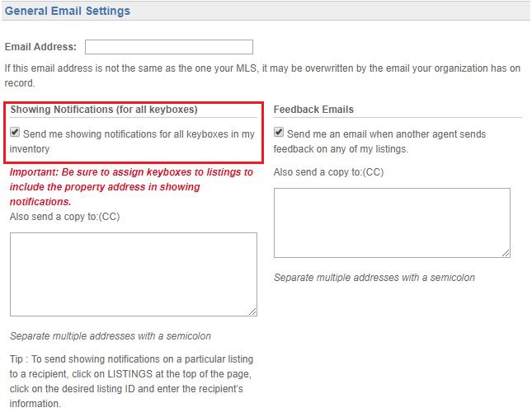This screenshot has width=532, height=417.
Task: Click the Showing Notifications CC text area
Action: [x=134, y=274]
